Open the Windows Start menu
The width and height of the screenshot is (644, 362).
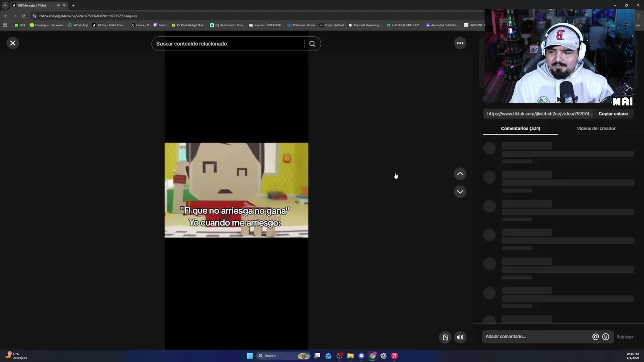pos(250,356)
